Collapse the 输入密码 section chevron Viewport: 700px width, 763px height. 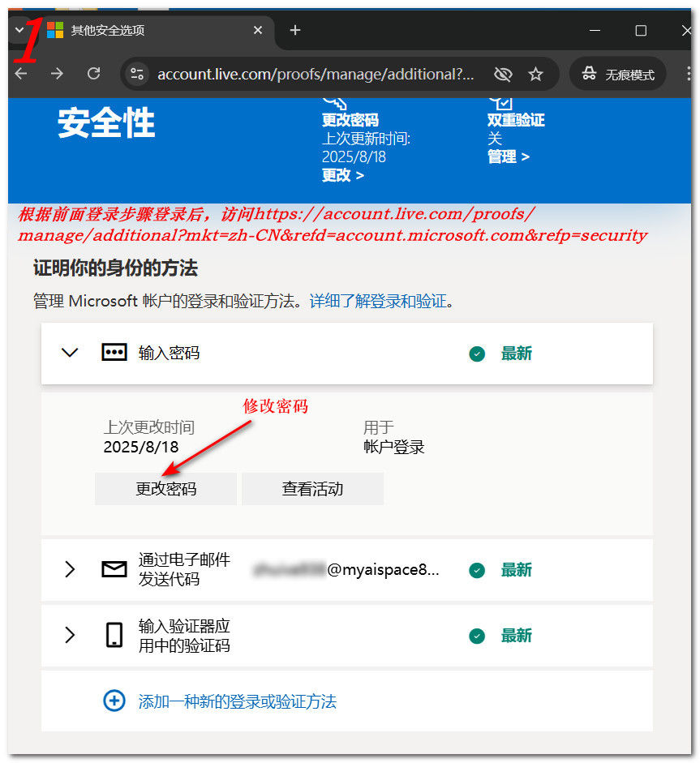(70, 353)
